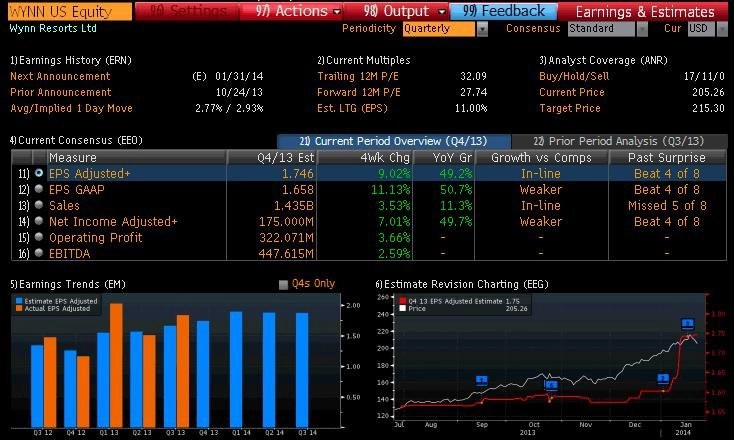Open 1) Earnings History (ERN) section
Viewport: 734px width, 440px height.
tap(71, 60)
